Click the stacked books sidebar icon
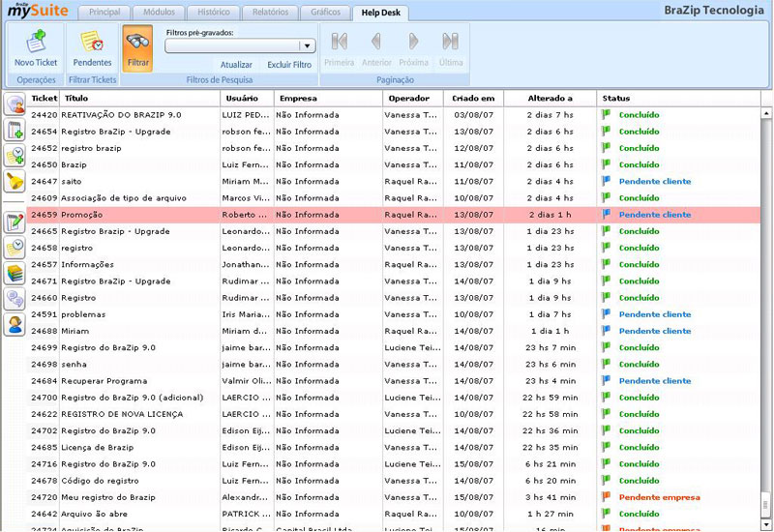Screen dimensions: 774x532 (15, 273)
